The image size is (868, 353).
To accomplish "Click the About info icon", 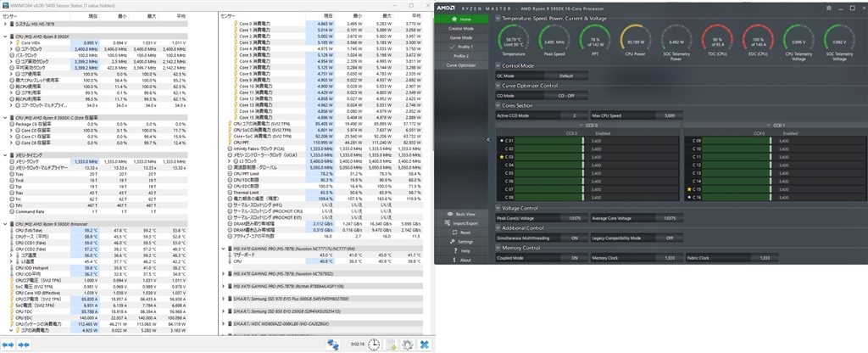I will 454,260.
